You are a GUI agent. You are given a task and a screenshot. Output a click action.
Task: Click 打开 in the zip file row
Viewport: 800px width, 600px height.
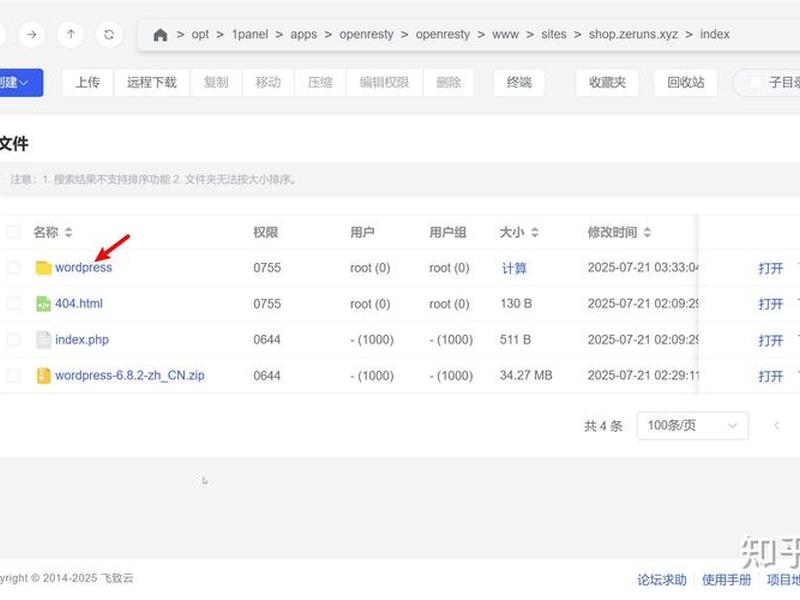coord(770,376)
